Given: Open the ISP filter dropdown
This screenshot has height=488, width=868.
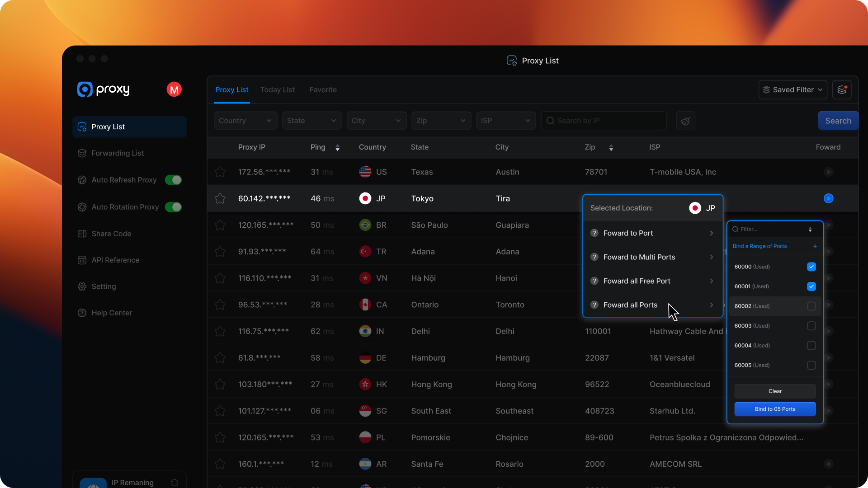Looking at the screenshot, I should (505, 121).
